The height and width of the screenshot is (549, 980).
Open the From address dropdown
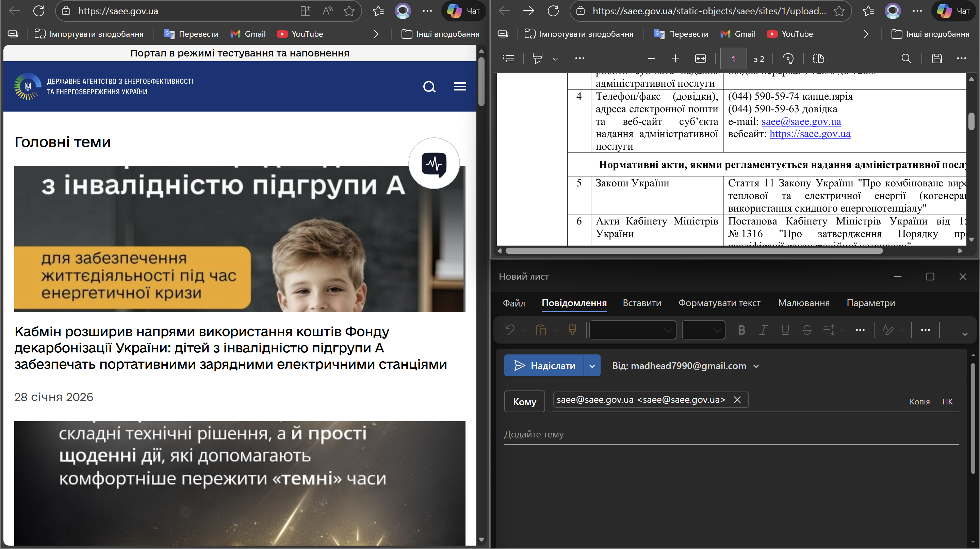point(756,366)
